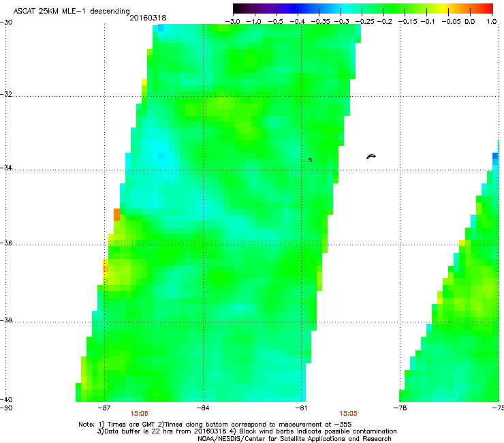
Task: Click the -0.15 color scale label
Action: (407, 21)
